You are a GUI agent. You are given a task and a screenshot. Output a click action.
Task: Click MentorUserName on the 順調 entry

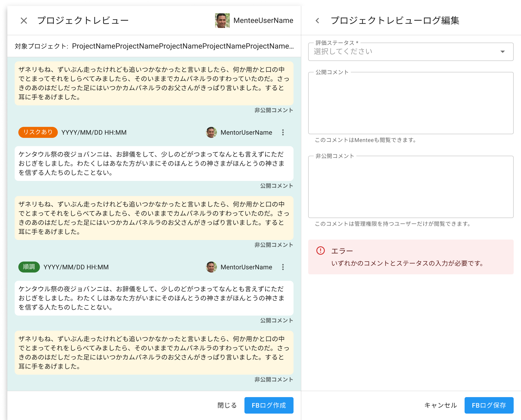click(246, 267)
